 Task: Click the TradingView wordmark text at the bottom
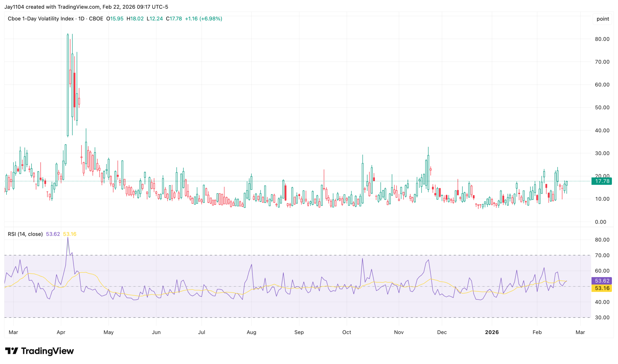(x=47, y=351)
